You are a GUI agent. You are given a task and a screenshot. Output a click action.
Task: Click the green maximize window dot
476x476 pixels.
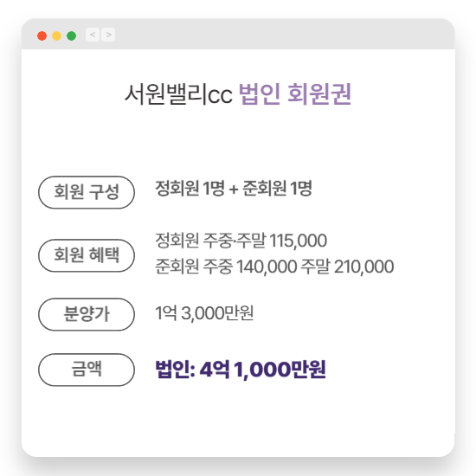[x=71, y=35]
